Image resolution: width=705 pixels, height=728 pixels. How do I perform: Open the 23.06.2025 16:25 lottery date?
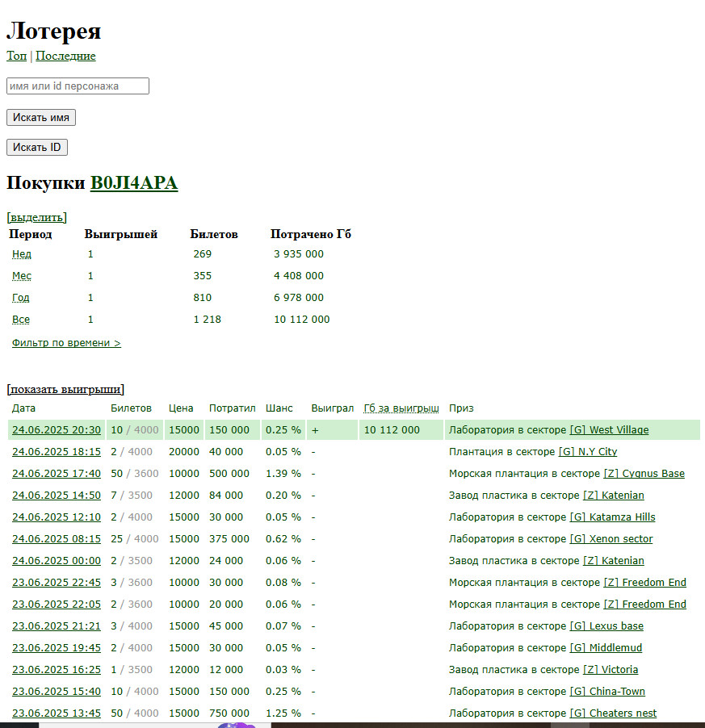(57, 670)
